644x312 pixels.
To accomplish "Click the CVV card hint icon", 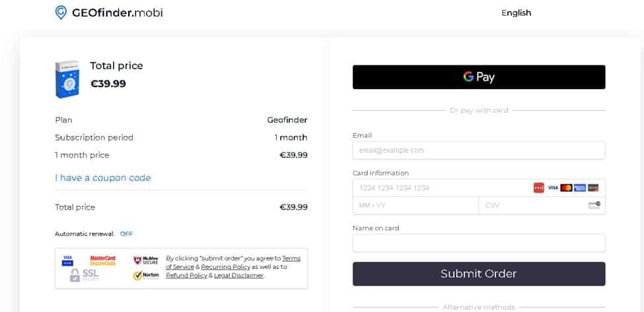I will (x=594, y=205).
